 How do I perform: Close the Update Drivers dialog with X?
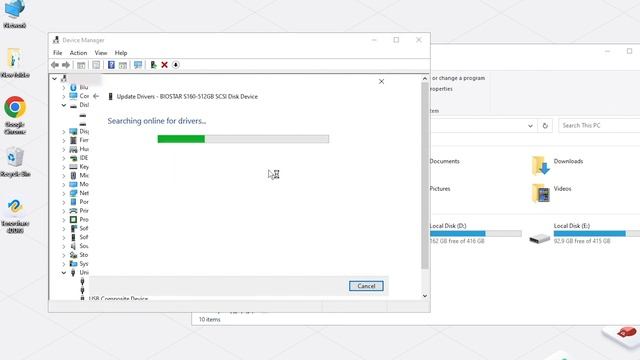click(x=381, y=82)
